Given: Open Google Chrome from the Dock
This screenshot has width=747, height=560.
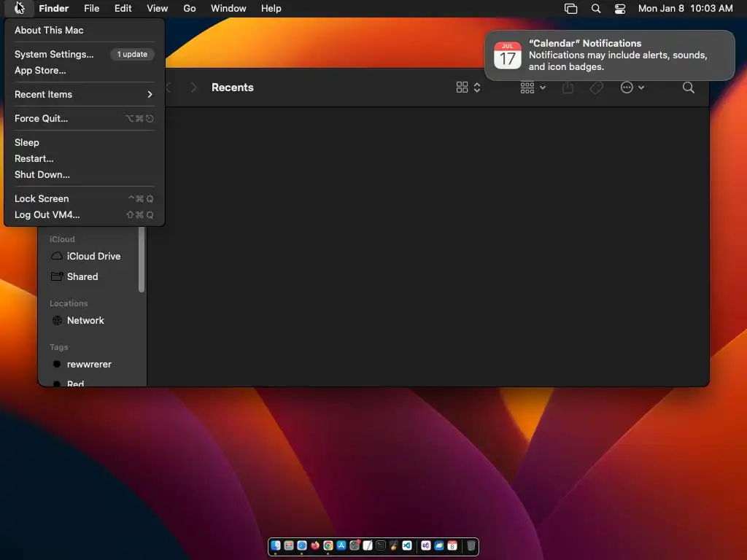Looking at the screenshot, I should pyautogui.click(x=328, y=545).
